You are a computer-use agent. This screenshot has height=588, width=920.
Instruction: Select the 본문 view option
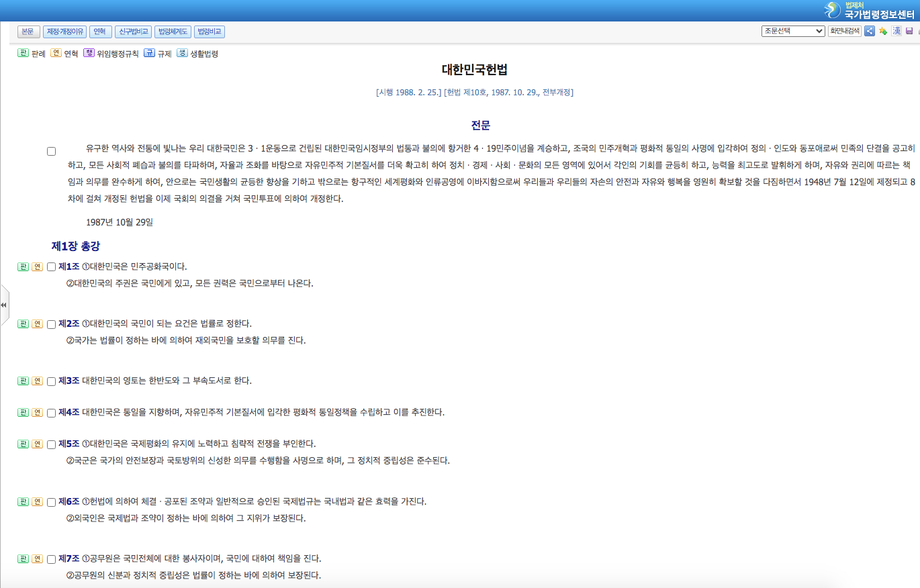tap(28, 32)
